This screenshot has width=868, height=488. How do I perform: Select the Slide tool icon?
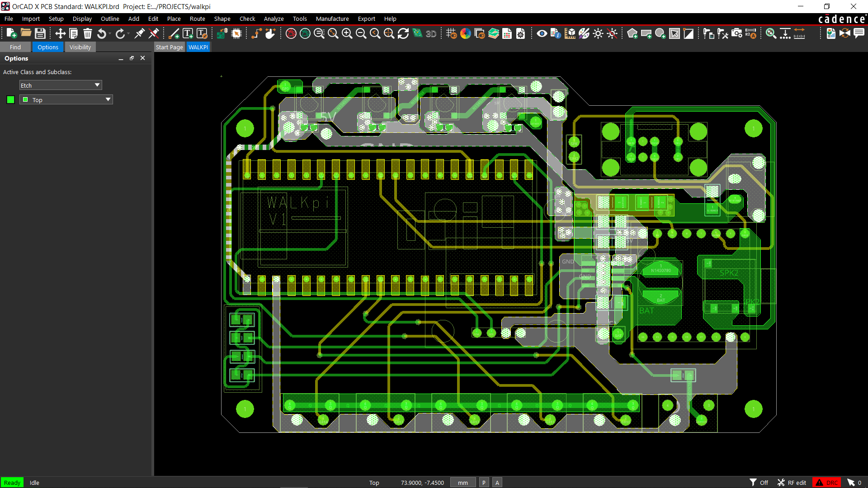270,33
